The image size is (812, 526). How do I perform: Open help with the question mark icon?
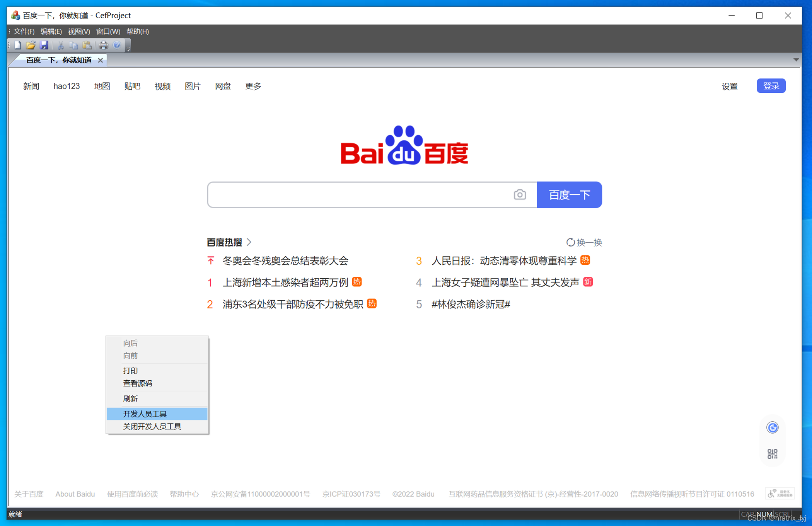pyautogui.click(x=117, y=45)
